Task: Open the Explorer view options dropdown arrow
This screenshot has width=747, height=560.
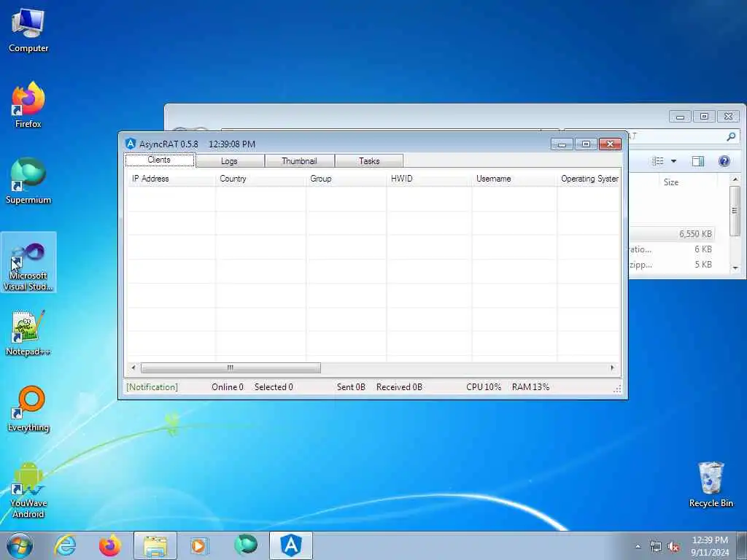Action: pos(673,161)
